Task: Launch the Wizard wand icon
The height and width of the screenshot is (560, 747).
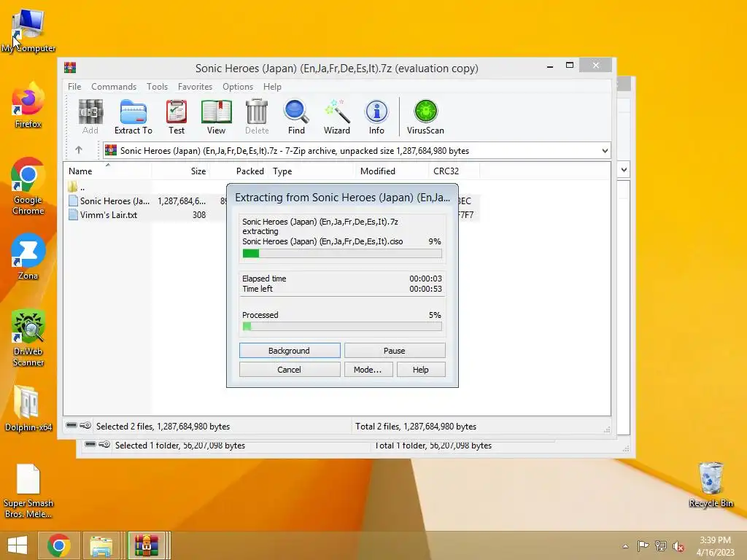Action: point(337,117)
